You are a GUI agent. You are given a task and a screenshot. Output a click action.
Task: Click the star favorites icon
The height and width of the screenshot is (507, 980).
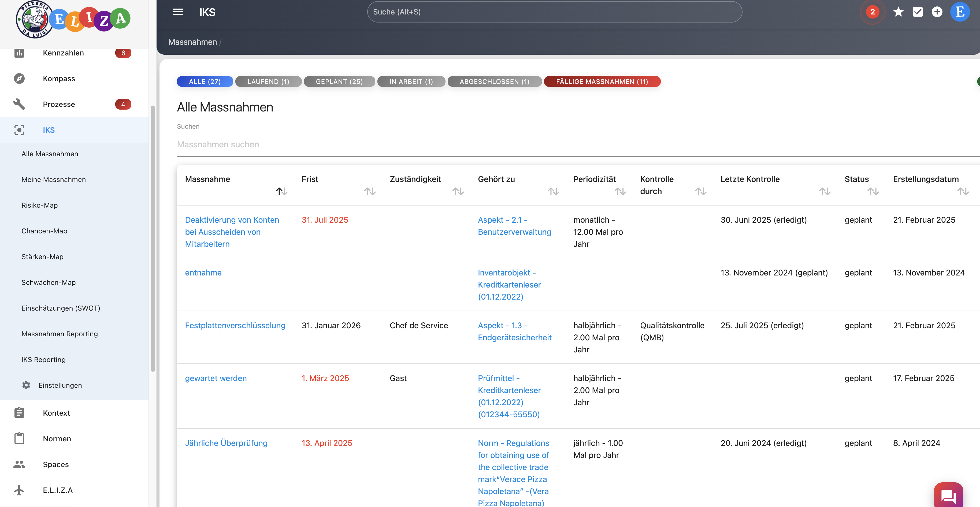[898, 12]
